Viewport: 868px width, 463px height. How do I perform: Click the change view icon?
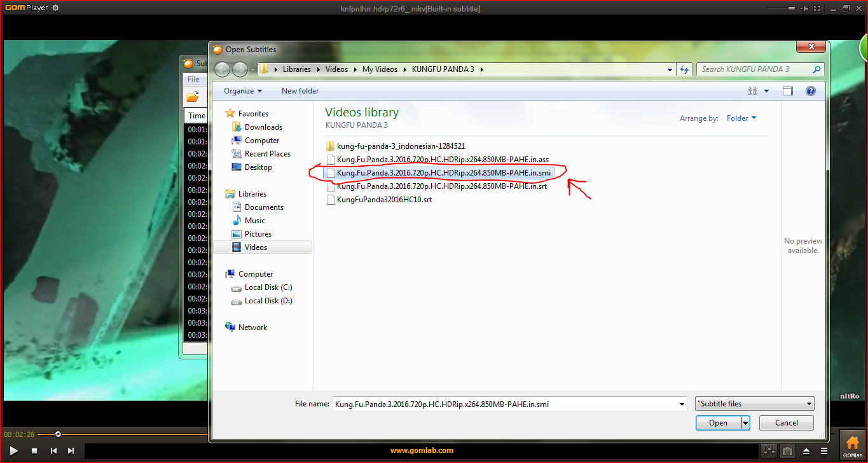tap(753, 91)
